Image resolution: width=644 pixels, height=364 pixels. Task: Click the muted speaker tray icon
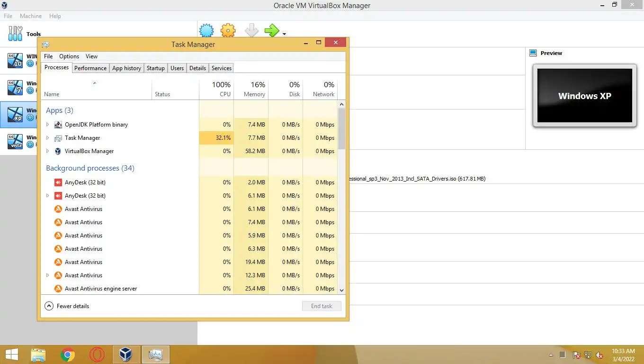pos(599,355)
